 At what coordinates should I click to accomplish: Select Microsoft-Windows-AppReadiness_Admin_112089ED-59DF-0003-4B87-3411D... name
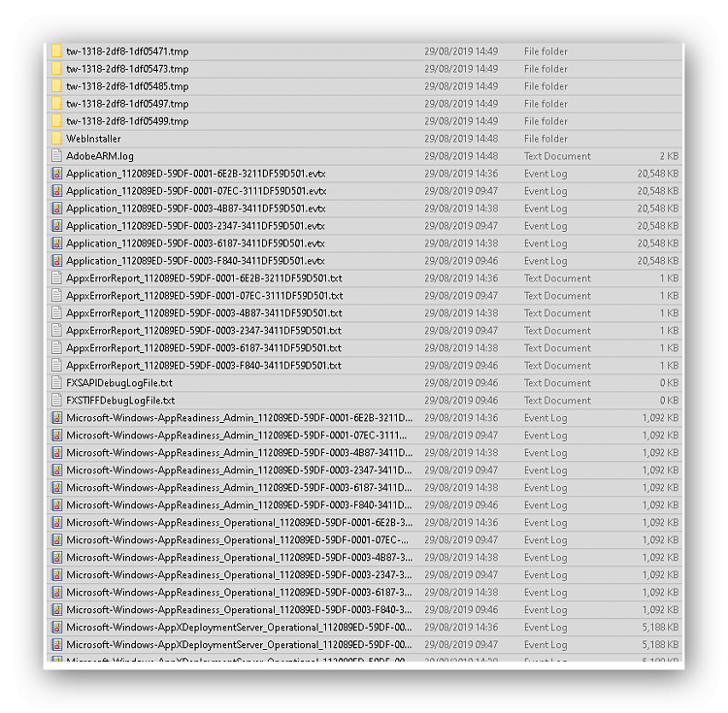pyautogui.click(x=239, y=453)
